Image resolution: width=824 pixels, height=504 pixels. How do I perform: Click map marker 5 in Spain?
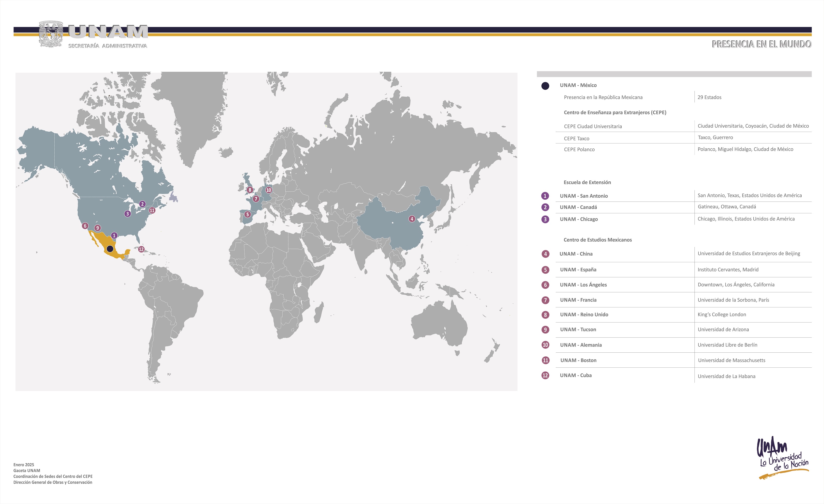247,215
